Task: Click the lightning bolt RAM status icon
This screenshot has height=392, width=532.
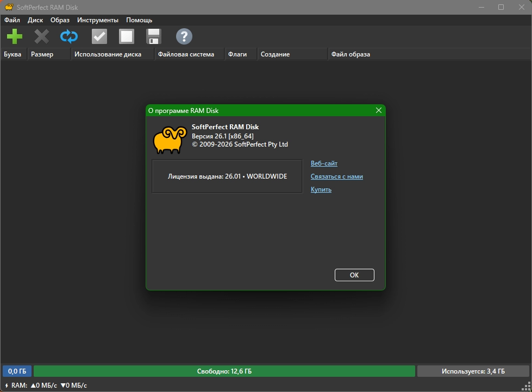Action: coord(7,385)
